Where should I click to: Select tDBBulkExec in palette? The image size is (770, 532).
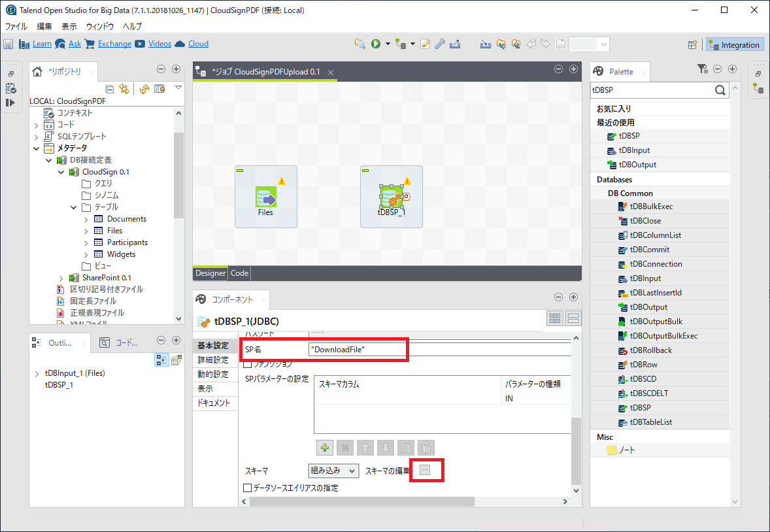click(x=651, y=207)
